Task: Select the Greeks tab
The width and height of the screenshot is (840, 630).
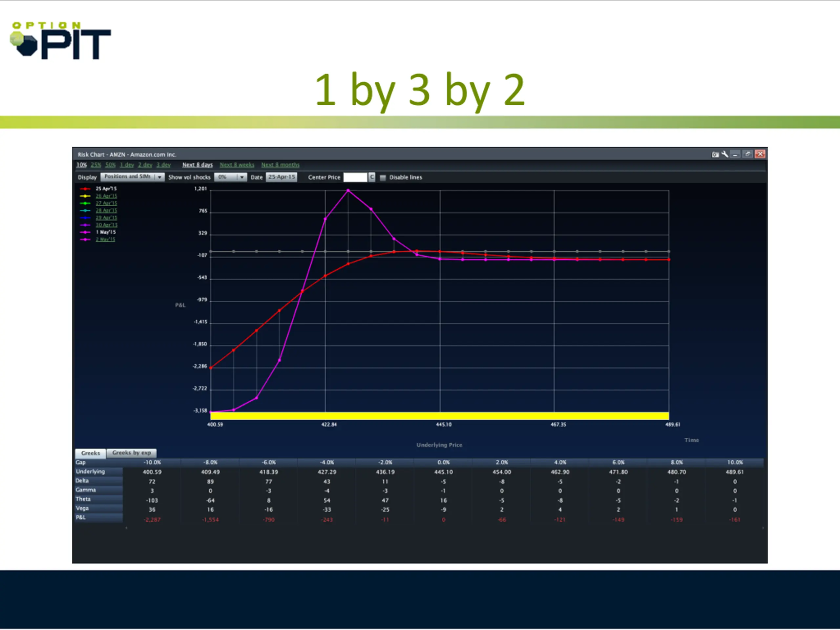Action: (x=90, y=453)
